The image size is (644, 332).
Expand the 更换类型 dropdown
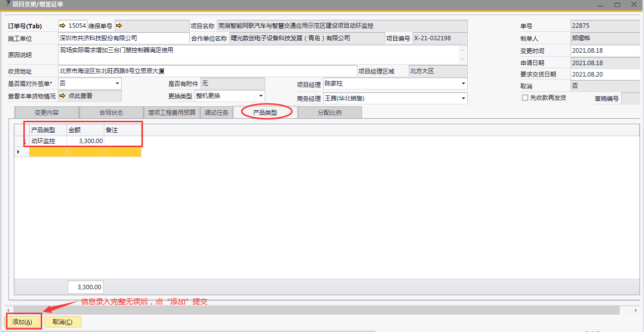pyautogui.click(x=261, y=96)
